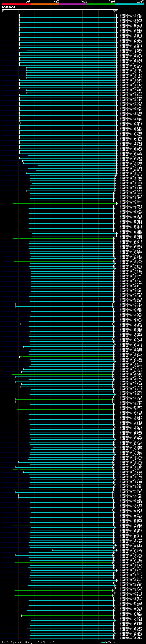This screenshot has width=146, height=644.
Task: Select hit label UniRef100_A9RP25
Action: point(131,47)
